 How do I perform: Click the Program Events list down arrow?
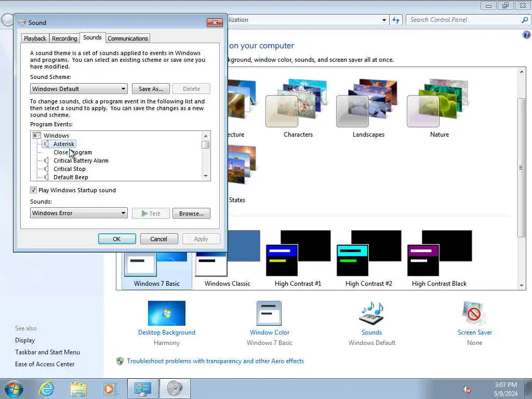tap(206, 176)
